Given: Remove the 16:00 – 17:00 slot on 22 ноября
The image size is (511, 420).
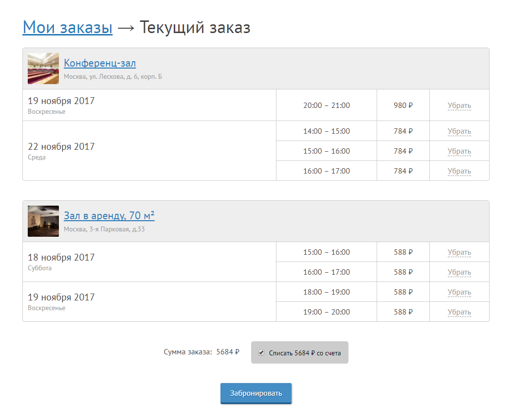Looking at the screenshot, I should [459, 171].
